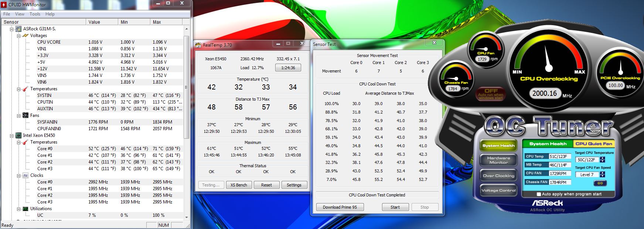Open the File menu in HWMonitor
The image size is (644, 229).
point(7,14)
